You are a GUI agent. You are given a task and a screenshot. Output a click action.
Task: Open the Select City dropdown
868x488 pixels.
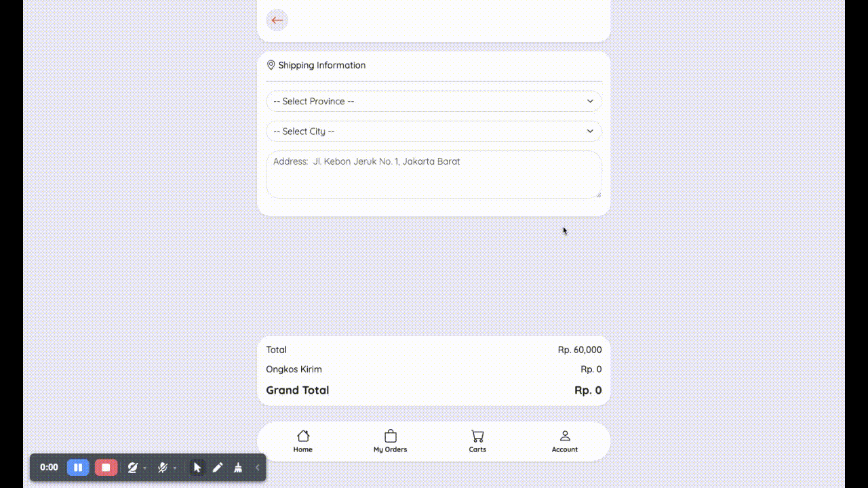pos(434,131)
